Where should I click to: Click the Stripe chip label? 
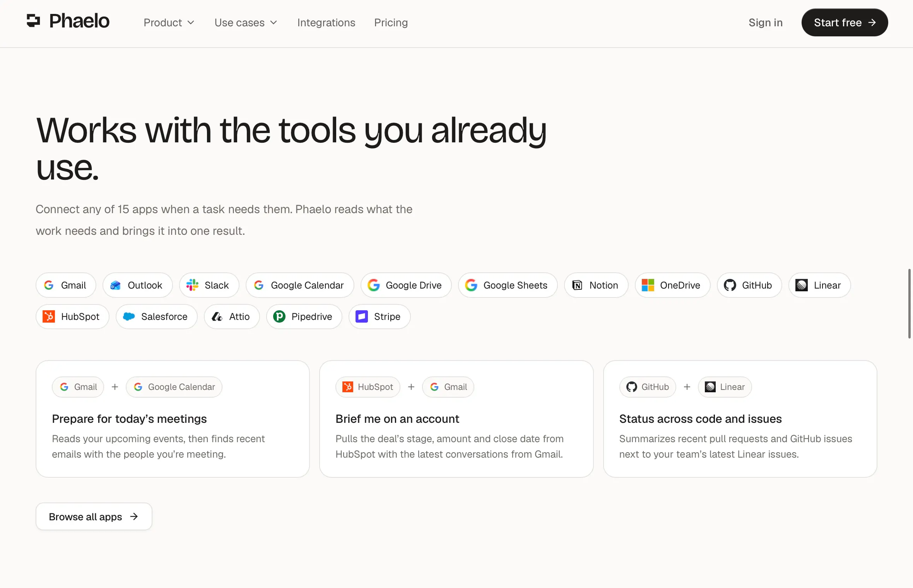(387, 316)
